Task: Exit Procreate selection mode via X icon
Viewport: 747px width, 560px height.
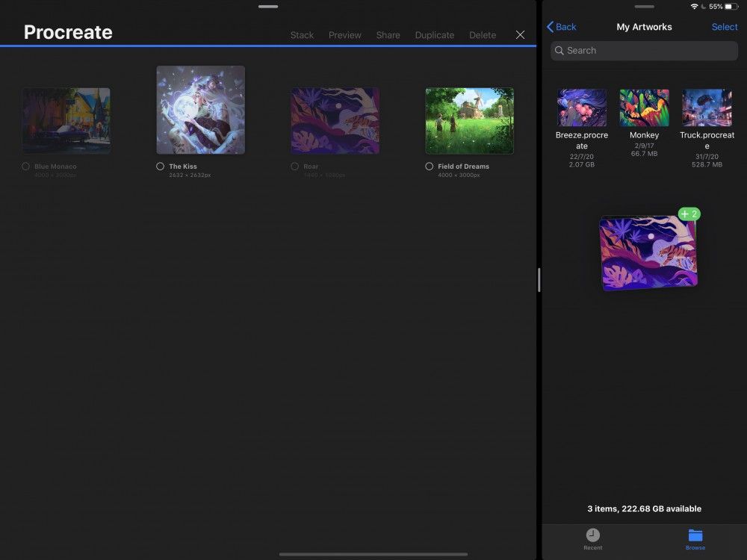Action: (x=520, y=34)
